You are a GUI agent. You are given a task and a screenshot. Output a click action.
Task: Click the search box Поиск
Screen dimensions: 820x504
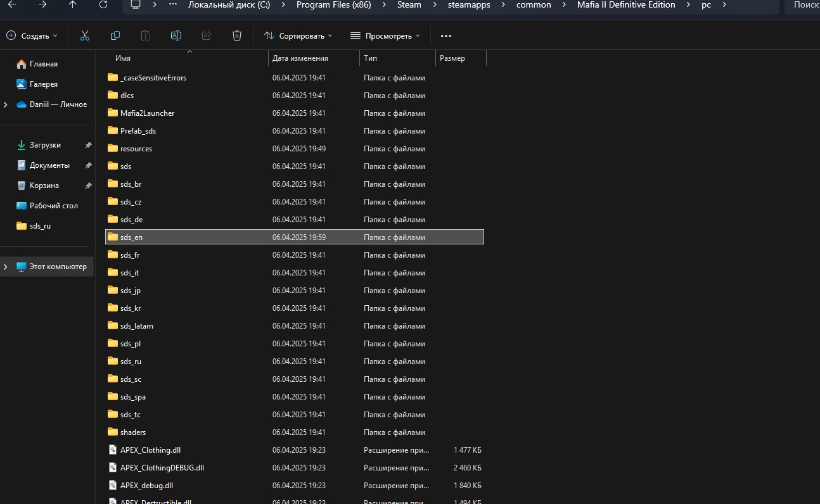pyautogui.click(x=802, y=5)
